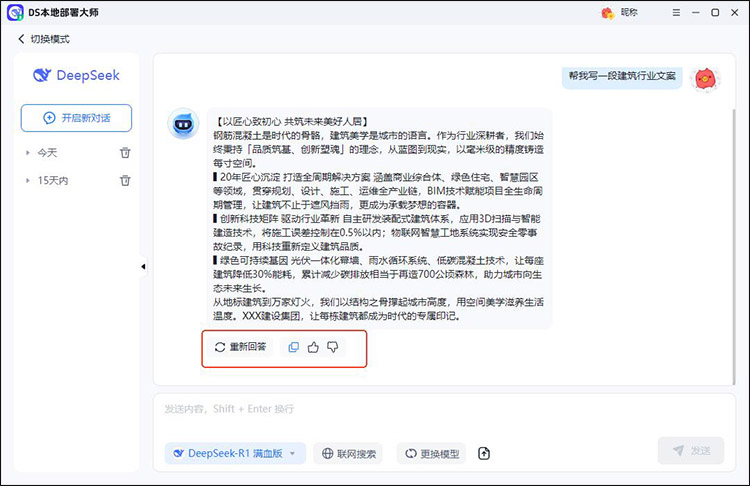
Task: Delete the 15天内 conversation history
Action: (125, 180)
